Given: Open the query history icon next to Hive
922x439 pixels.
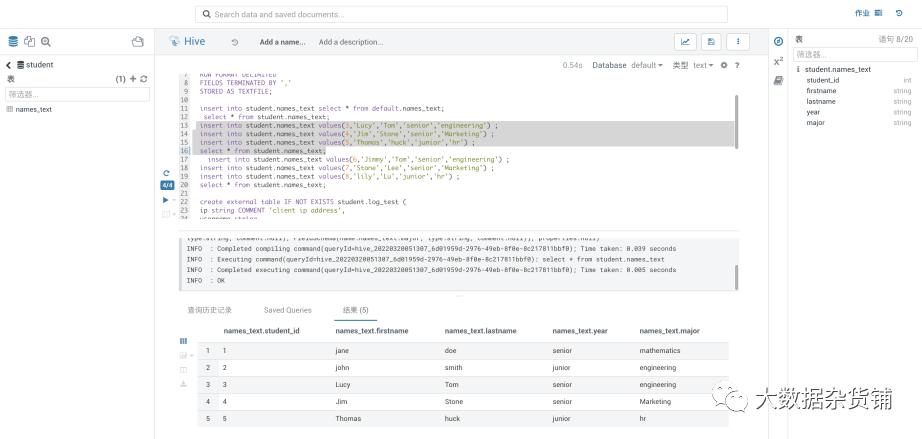Looking at the screenshot, I should [x=235, y=42].
